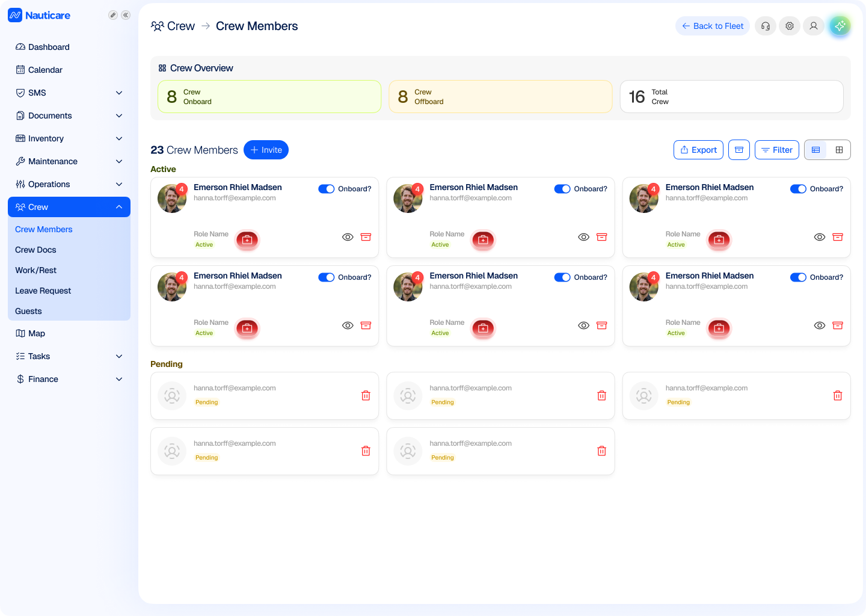The height and width of the screenshot is (616, 866).
Task: Expand the Finance menu chevron
Action: coord(119,379)
